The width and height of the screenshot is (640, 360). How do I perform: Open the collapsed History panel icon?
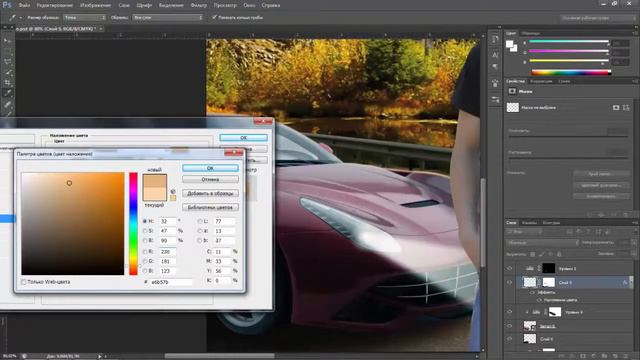495,39
